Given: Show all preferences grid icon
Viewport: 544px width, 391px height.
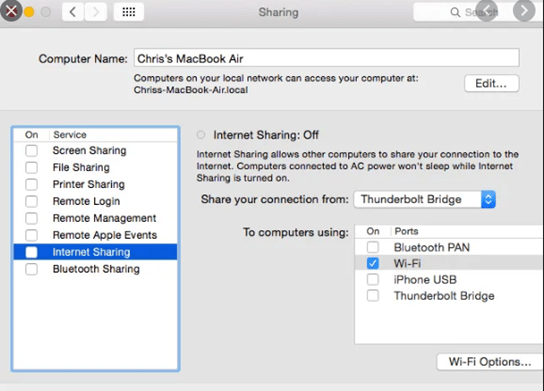Looking at the screenshot, I should (129, 12).
